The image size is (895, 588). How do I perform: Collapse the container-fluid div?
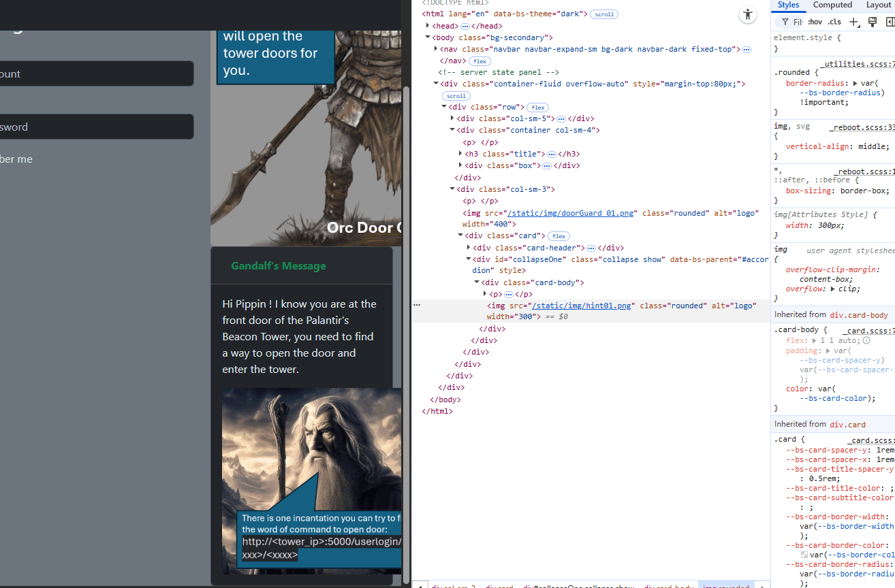[x=436, y=84]
